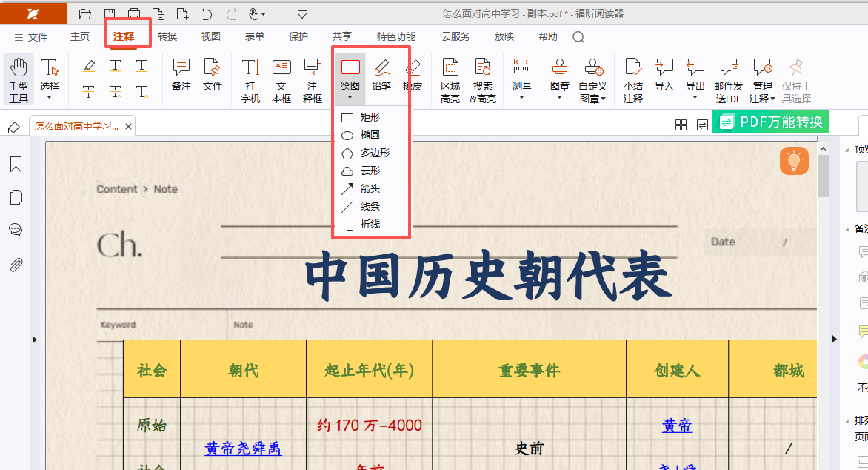Open the Bookmarks panel in left sidebar

pyautogui.click(x=16, y=165)
